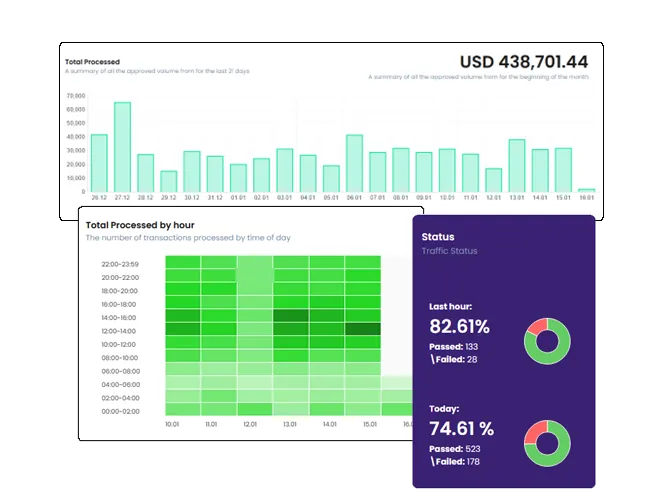Select heatmap cell 13.01 at 14:00-16:00
Screen dimensions: 664x496
click(291, 316)
